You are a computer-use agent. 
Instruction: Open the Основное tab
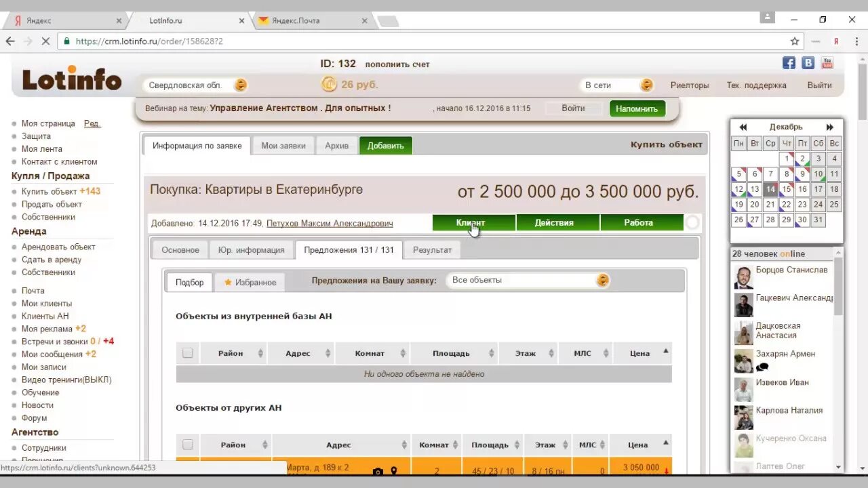click(x=180, y=249)
